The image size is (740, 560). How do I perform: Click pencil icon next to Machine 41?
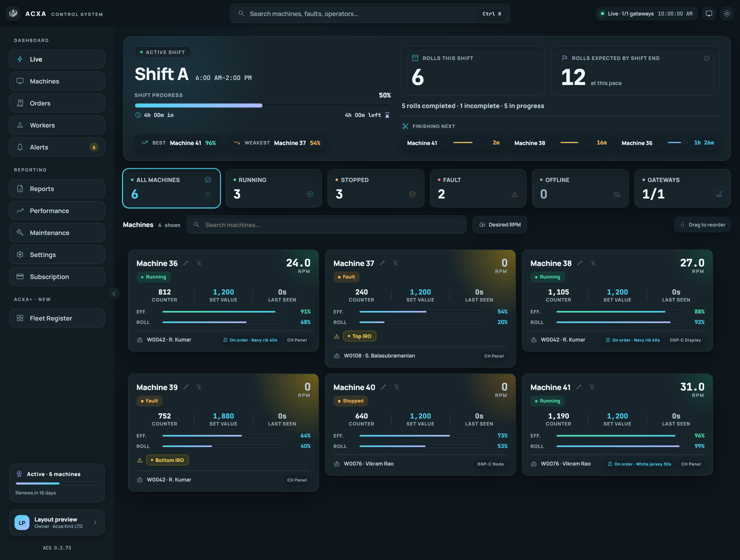578,387
